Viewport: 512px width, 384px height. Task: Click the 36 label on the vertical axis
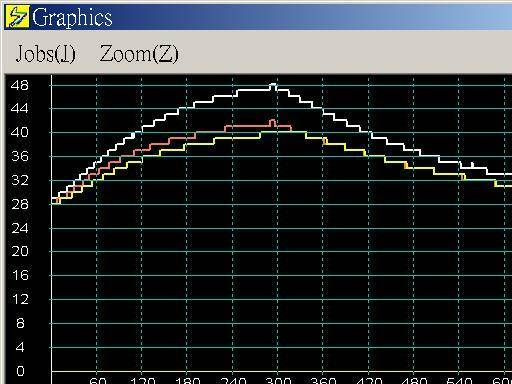click(20, 156)
